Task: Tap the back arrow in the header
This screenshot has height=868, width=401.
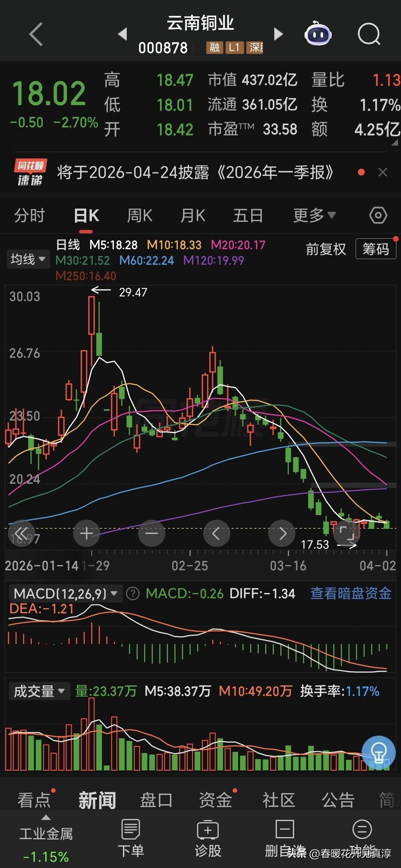Action: coord(36,34)
